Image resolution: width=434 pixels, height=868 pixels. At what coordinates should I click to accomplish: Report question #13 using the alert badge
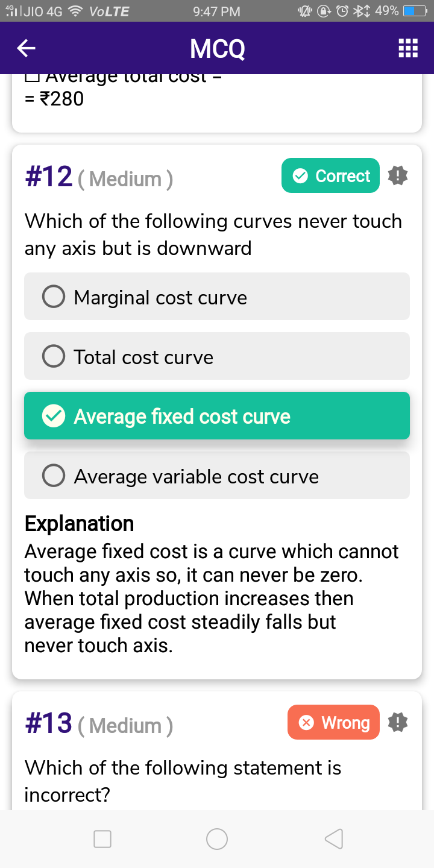click(398, 722)
